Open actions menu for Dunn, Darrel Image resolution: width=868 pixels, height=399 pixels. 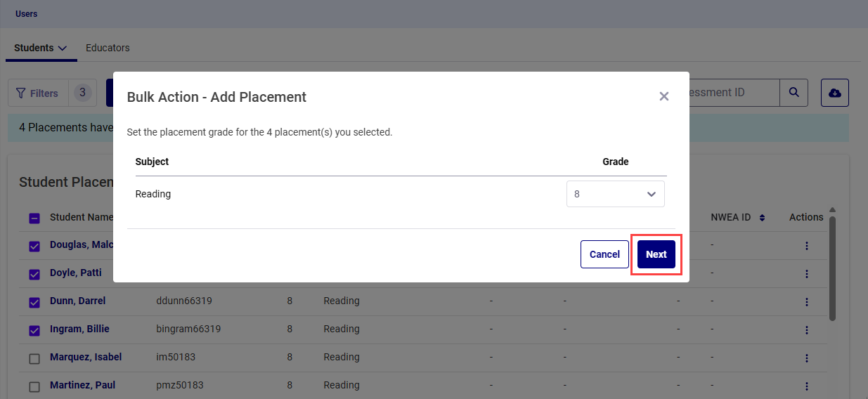coord(807,302)
